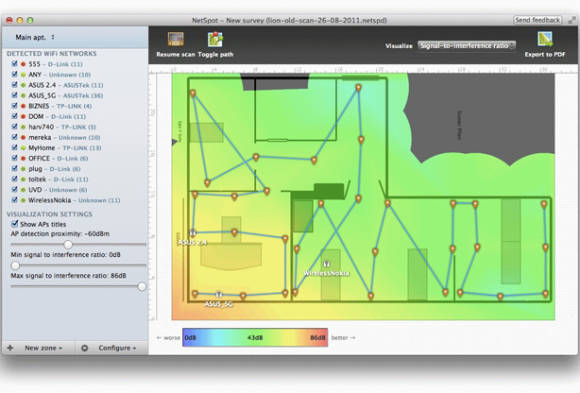Image resolution: width=580 pixels, height=393 pixels.
Task: Select the ASUS 2.4 access point marker
Action: (x=192, y=233)
